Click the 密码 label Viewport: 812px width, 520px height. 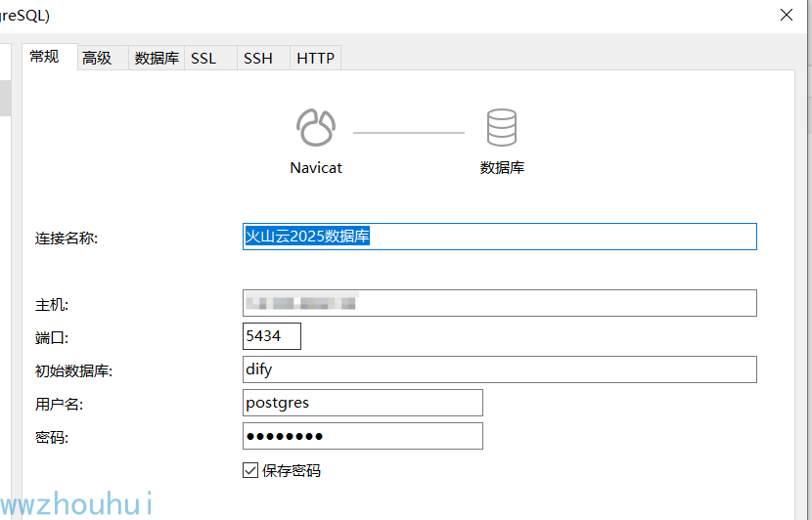52,438
